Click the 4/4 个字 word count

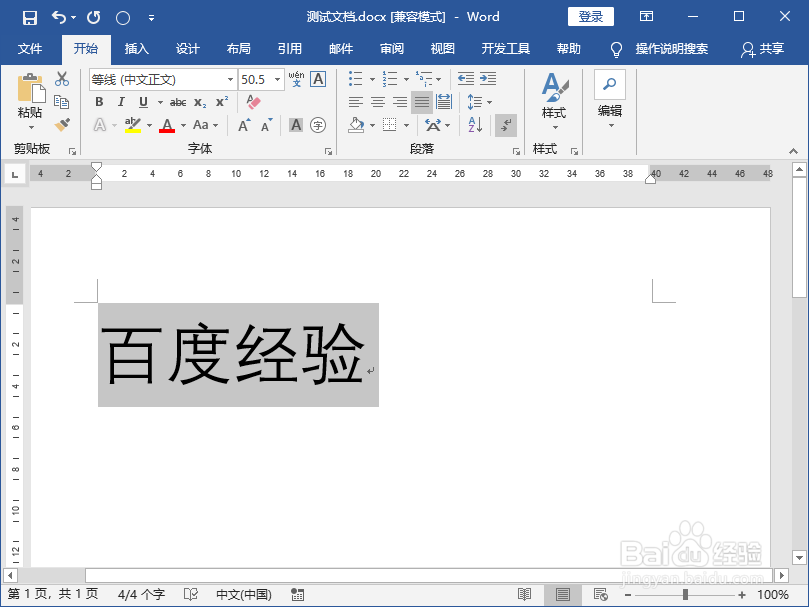pos(141,595)
